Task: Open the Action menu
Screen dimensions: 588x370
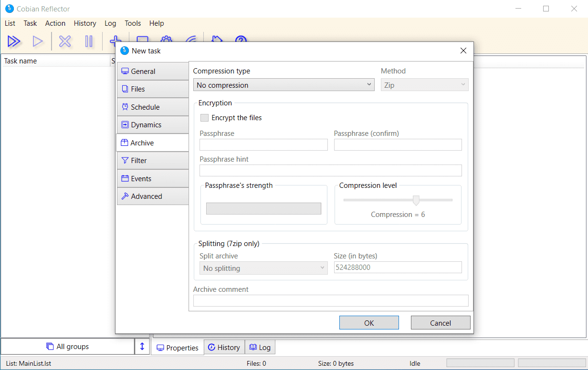Action: [55, 23]
